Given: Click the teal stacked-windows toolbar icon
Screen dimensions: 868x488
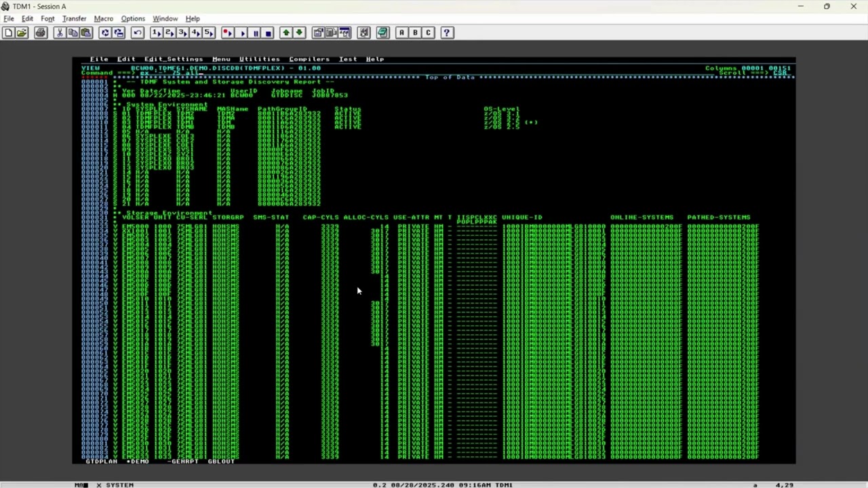Looking at the screenshot, I should click(x=382, y=33).
